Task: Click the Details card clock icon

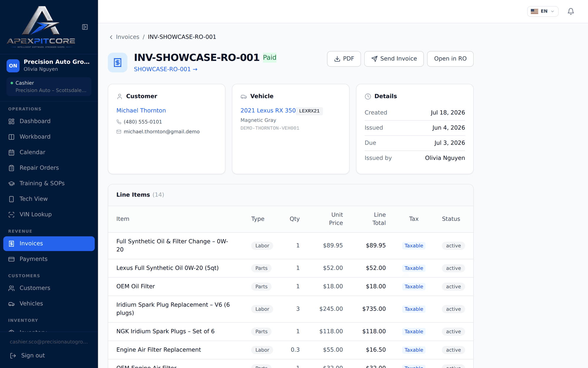Action: tap(368, 96)
